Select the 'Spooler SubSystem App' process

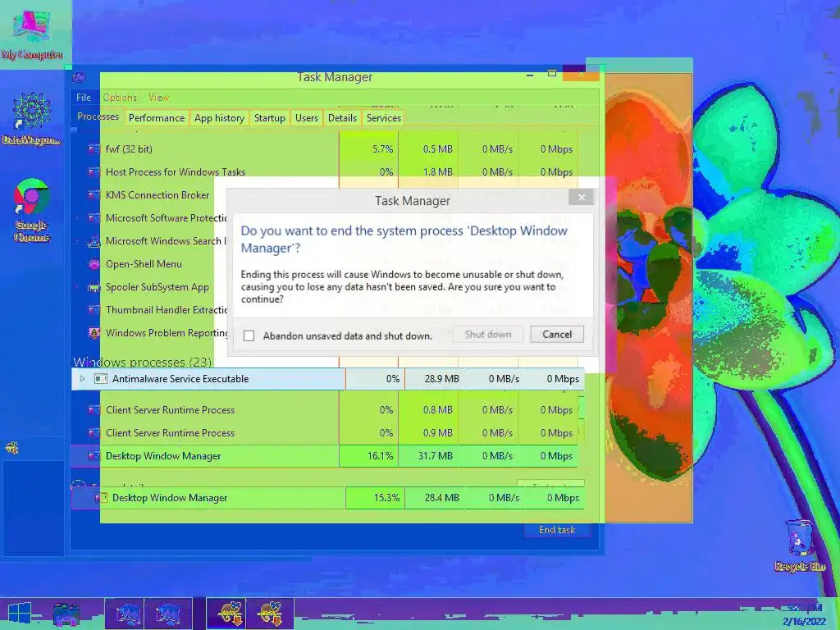click(157, 287)
